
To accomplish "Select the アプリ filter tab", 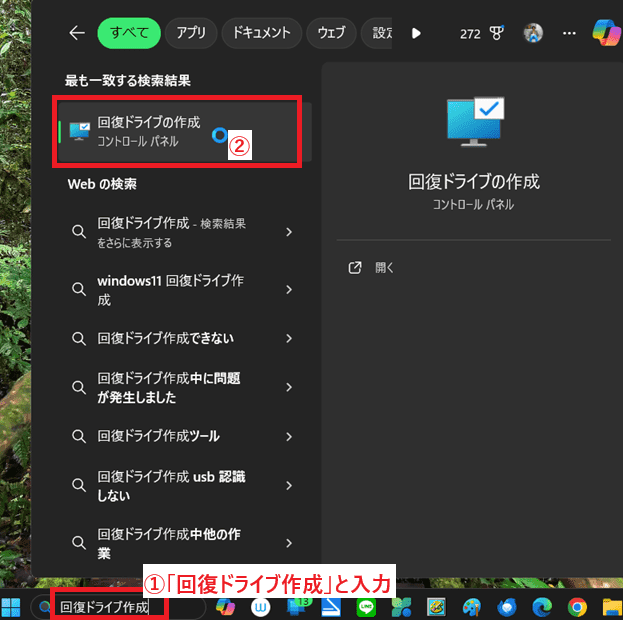I will click(x=190, y=33).
